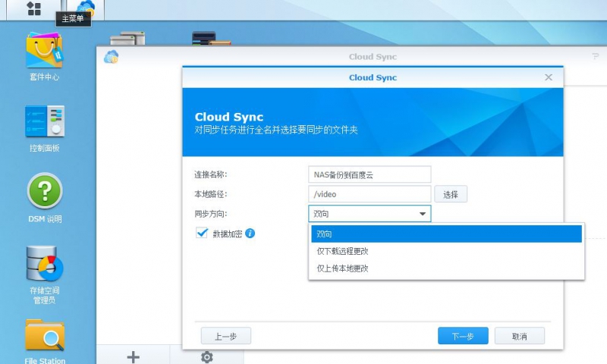Launch 存储空间管理员 (Storage Manager) icon
The height and width of the screenshot is (364, 607).
pyautogui.click(x=45, y=265)
